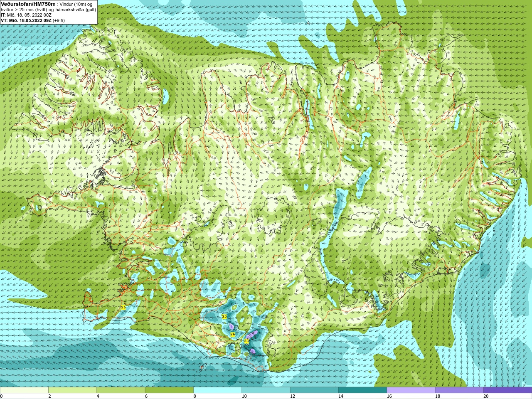Click the legend scale value '12'
This screenshot has width=532, height=399.
[x=293, y=396]
